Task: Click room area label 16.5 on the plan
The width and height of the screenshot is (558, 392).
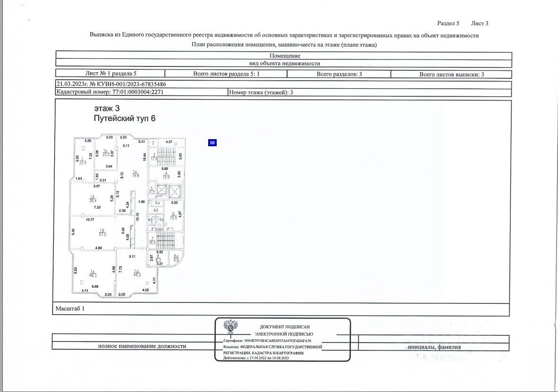Action: [x=152, y=242]
